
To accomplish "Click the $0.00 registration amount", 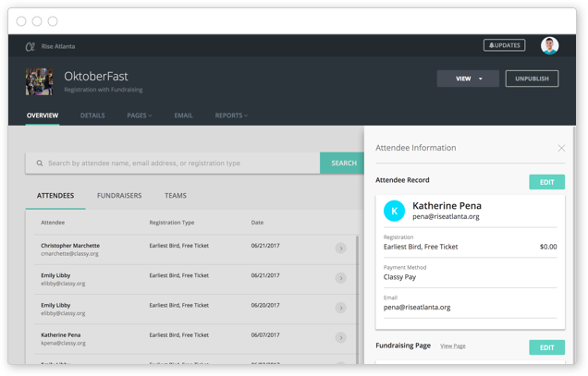I will (548, 247).
